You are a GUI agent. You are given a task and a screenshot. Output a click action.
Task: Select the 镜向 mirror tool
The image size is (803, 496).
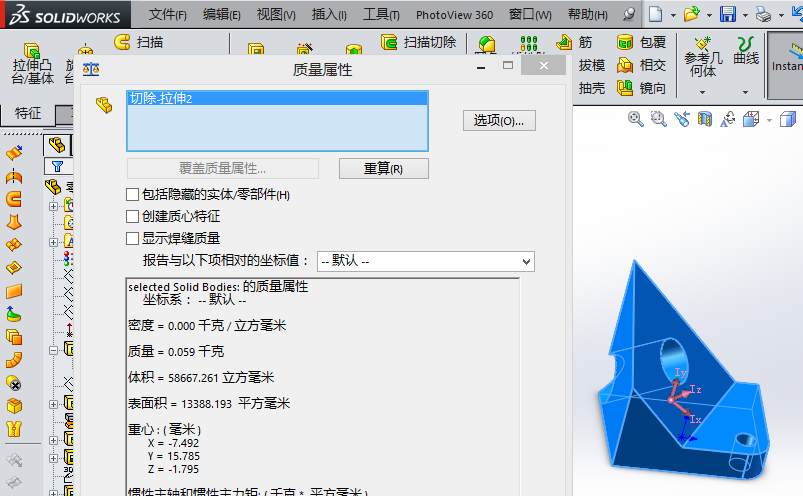[x=626, y=88]
